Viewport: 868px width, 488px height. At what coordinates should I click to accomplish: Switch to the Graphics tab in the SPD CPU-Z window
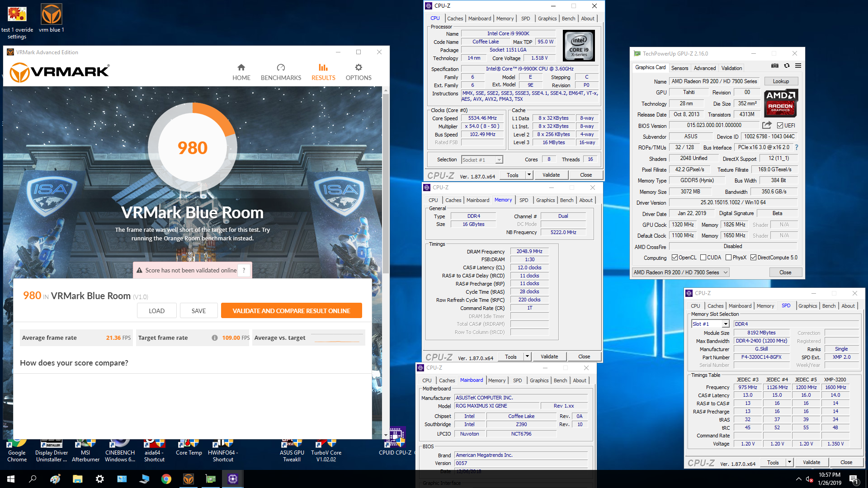(x=807, y=306)
